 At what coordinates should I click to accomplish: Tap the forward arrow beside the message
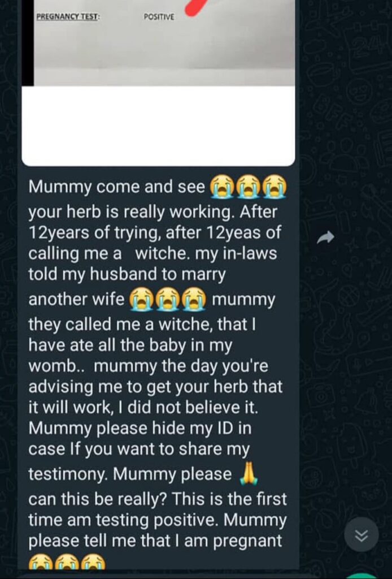pos(325,237)
